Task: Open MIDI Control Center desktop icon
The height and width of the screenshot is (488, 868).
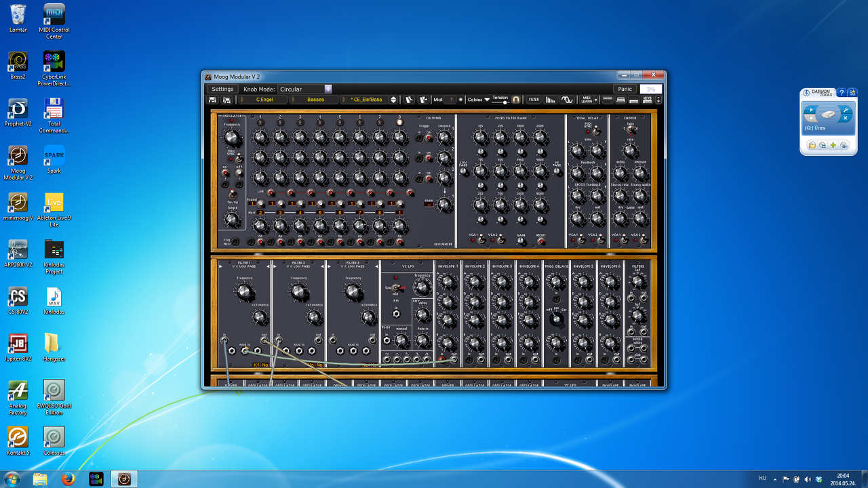Action: point(54,22)
